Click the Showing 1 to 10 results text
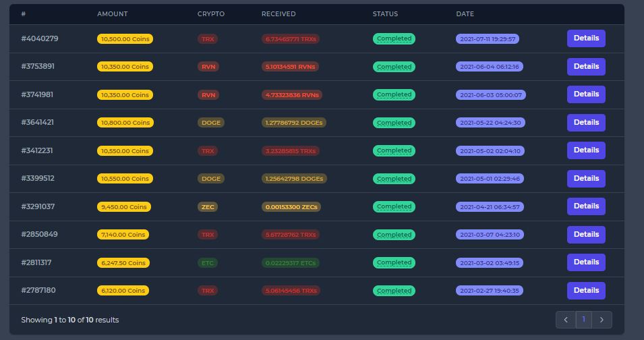This screenshot has height=340, width=644. tap(70, 320)
